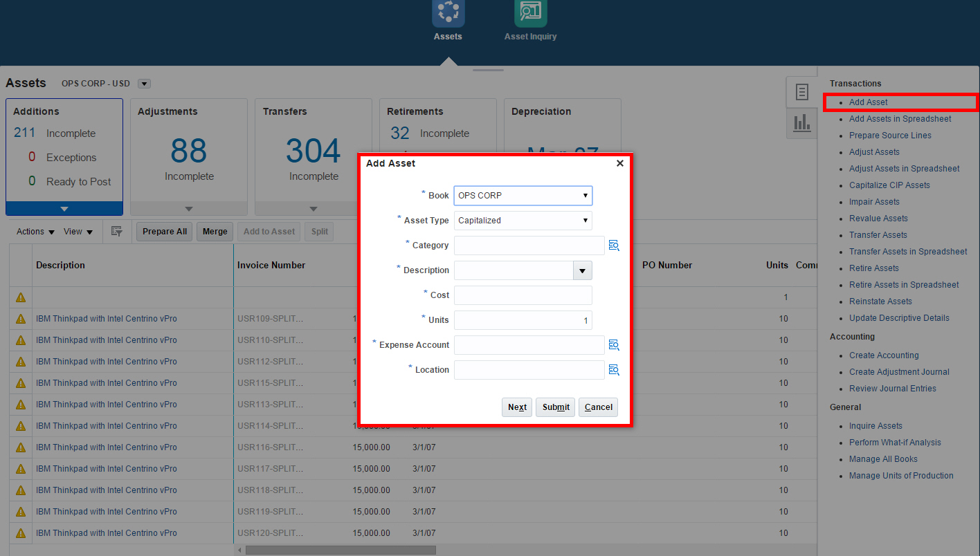Click warning icon for invoice USR110-SPLIT row
980x556 pixels.
(21, 340)
